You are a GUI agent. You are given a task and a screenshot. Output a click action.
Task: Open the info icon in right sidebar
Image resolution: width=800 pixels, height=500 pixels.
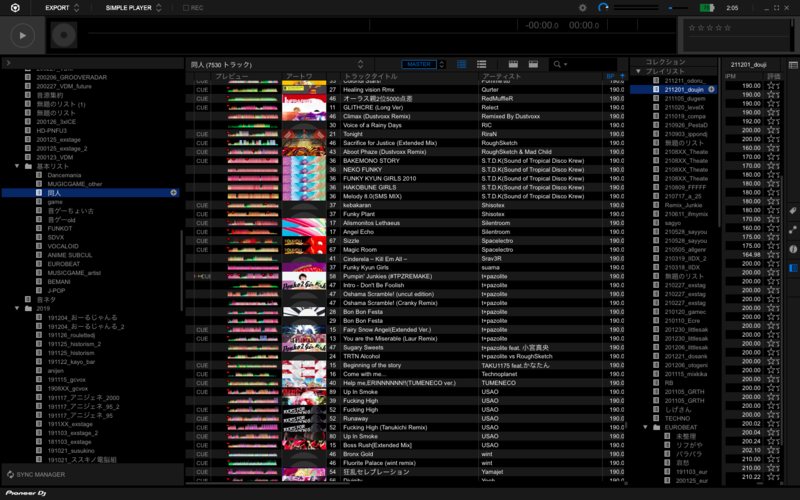793,249
